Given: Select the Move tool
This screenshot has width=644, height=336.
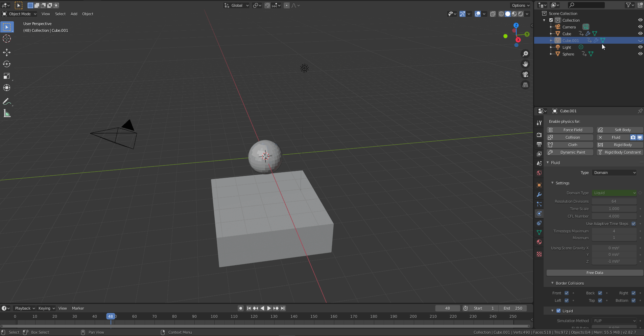Looking at the screenshot, I should [x=7, y=52].
